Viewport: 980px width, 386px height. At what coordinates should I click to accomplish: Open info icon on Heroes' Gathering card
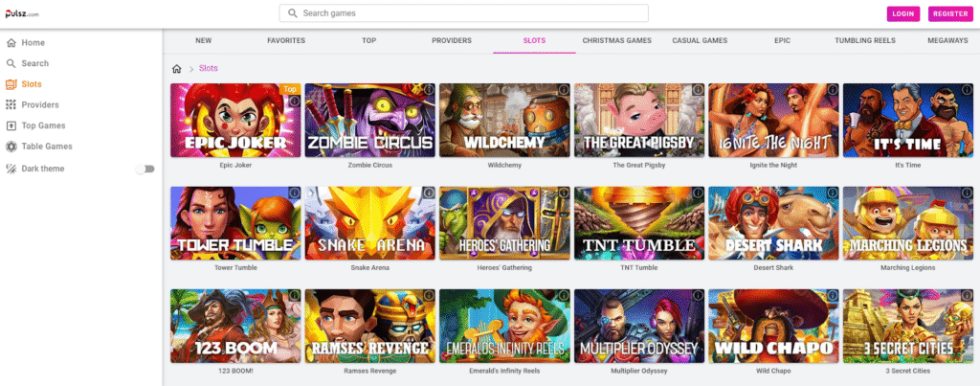pyautogui.click(x=564, y=193)
